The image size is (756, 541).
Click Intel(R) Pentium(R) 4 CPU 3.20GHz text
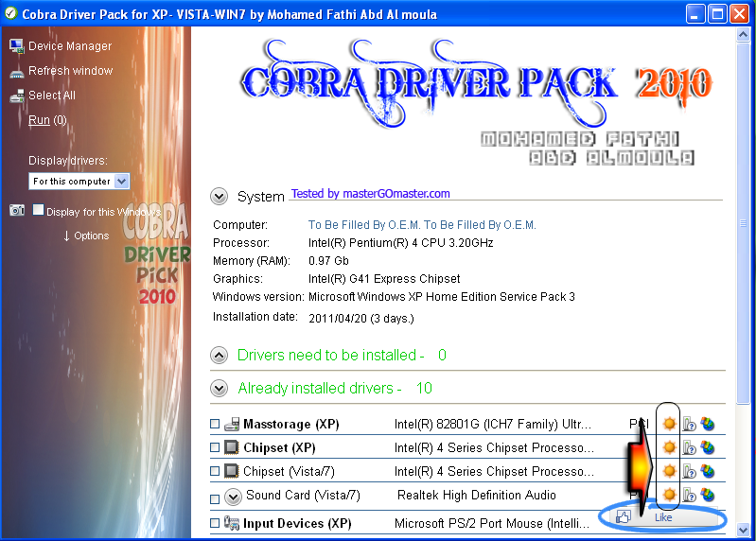click(400, 243)
